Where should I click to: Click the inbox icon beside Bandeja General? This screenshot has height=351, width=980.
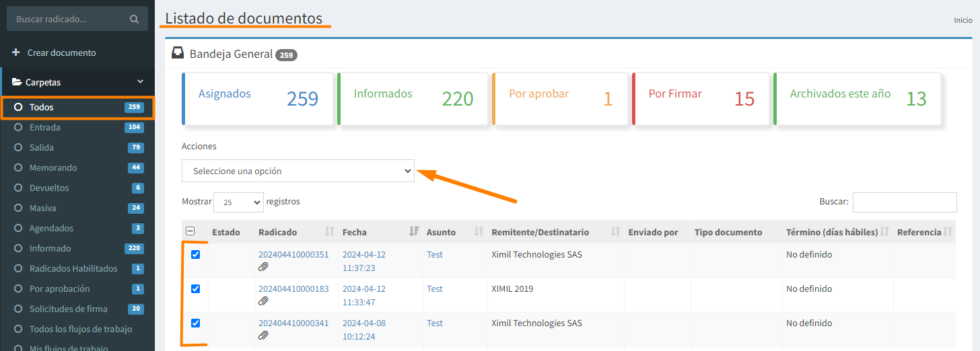[178, 53]
